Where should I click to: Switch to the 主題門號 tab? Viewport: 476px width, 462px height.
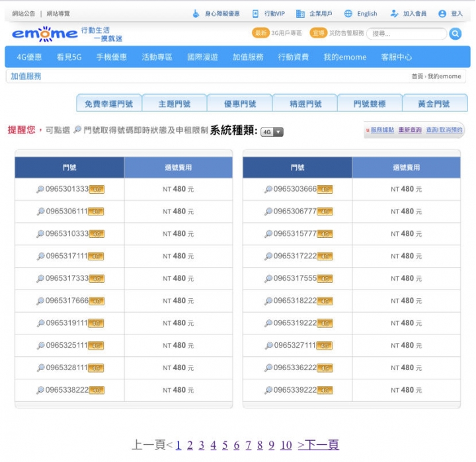point(175,104)
